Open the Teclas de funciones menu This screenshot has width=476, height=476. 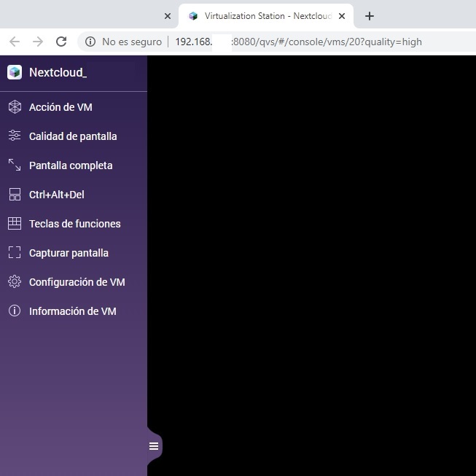(x=74, y=224)
